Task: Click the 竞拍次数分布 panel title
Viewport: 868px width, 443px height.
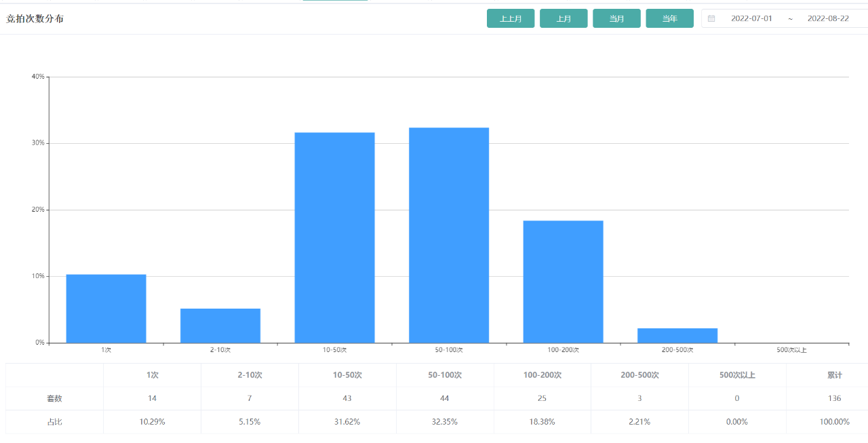Action: (35, 19)
